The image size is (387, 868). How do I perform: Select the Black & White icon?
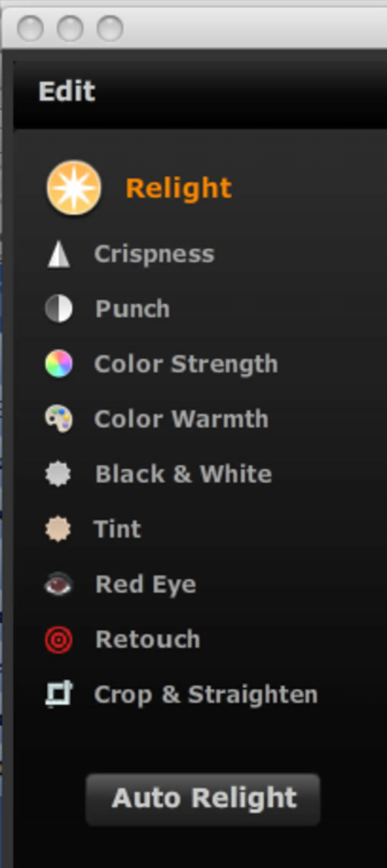(58, 474)
